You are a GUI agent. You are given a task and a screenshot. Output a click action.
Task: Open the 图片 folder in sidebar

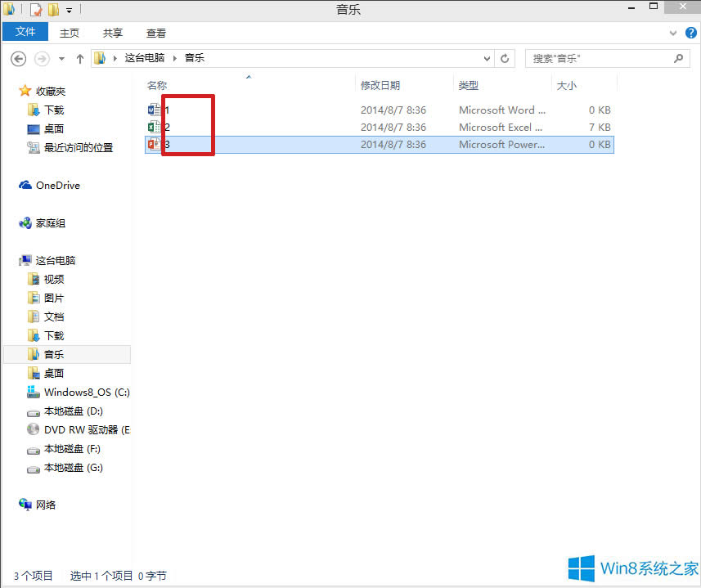(52, 297)
